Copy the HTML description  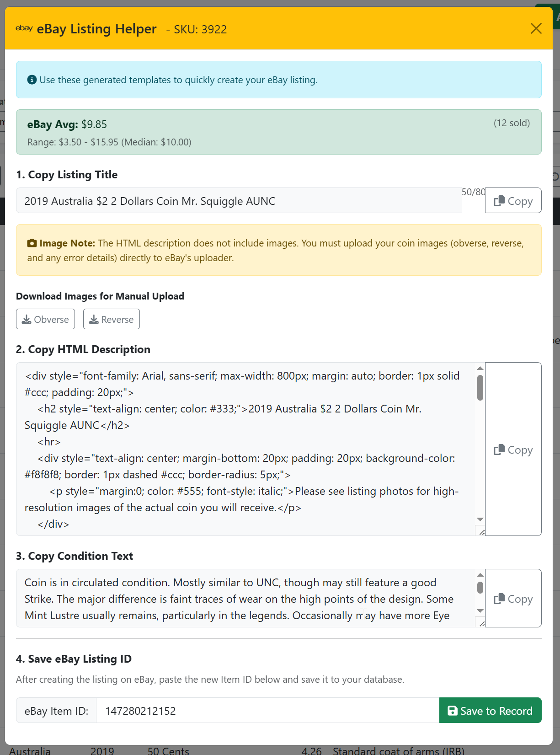513,449
